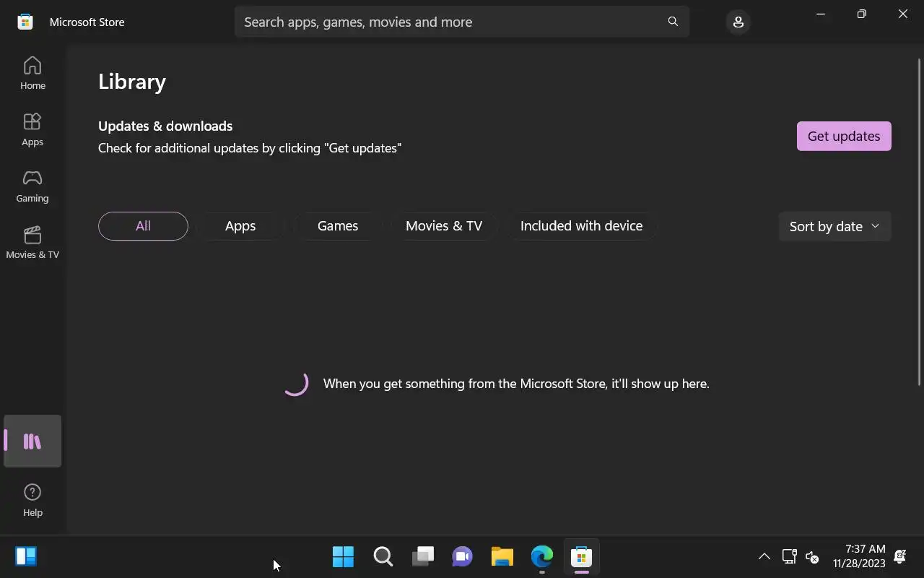
Task: Launch the Chat app from taskbar
Action: [463, 556]
